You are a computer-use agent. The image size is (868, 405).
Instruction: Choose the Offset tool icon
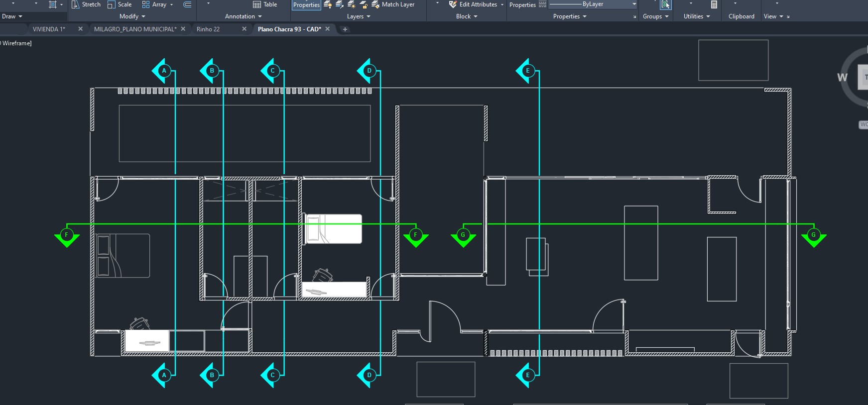click(187, 4)
